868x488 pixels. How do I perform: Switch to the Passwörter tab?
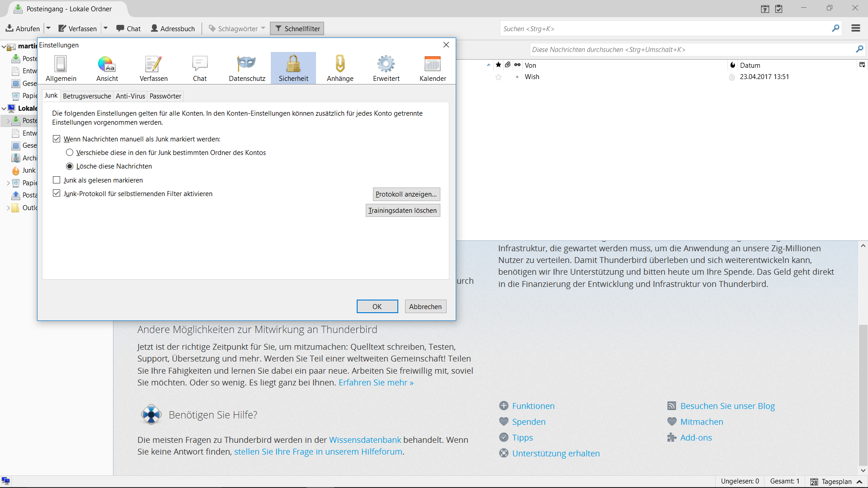point(165,96)
